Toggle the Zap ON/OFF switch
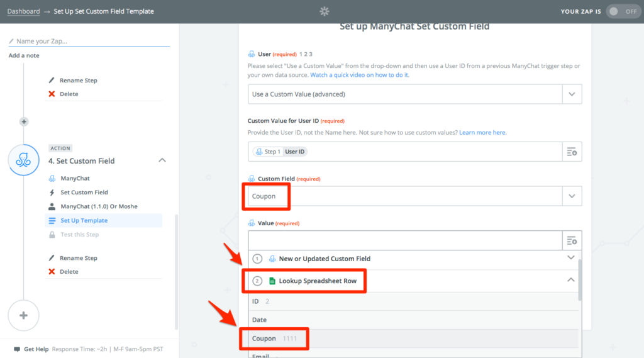The height and width of the screenshot is (358, 644). click(x=623, y=11)
